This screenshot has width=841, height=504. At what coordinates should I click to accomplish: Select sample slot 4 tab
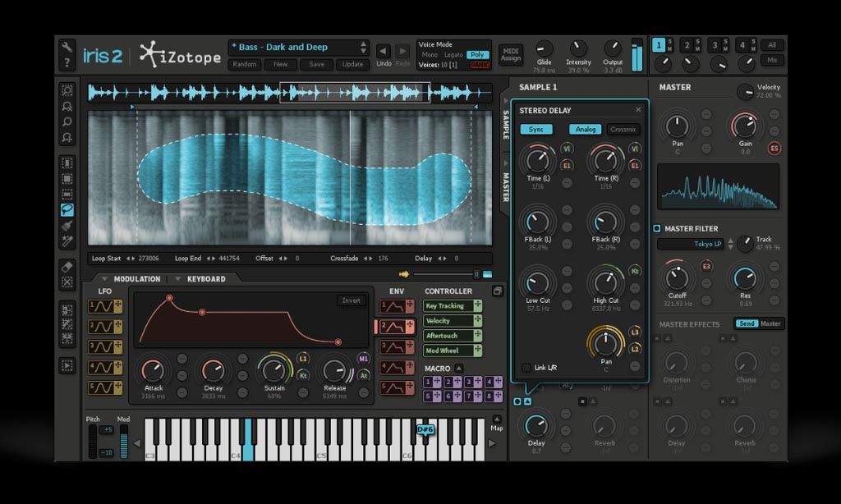click(742, 45)
